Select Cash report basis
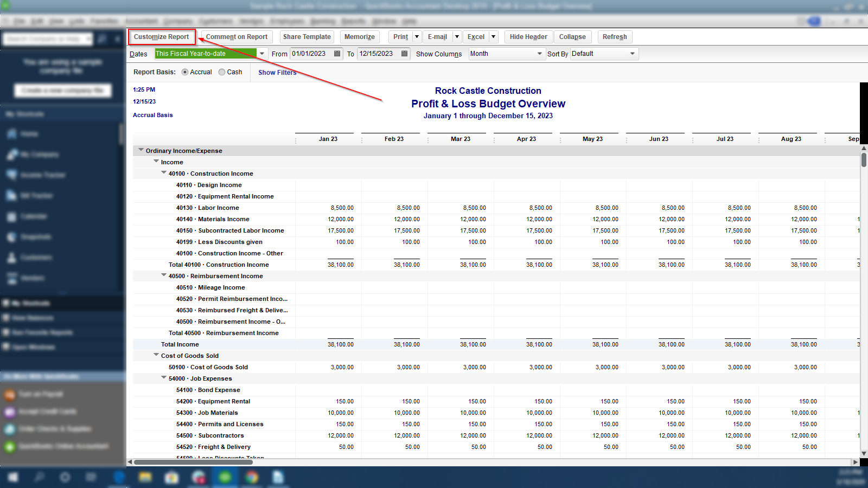The width and height of the screenshot is (868, 488). point(222,72)
